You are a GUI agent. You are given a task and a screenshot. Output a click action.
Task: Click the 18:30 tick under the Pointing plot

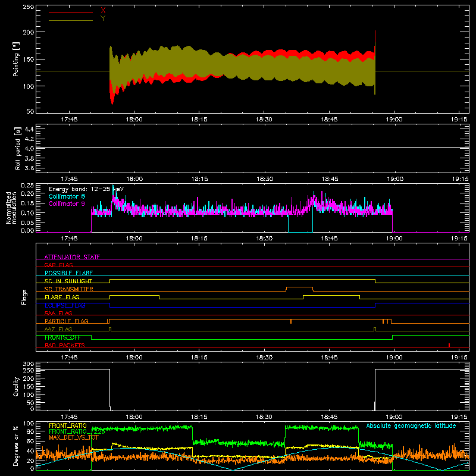point(264,120)
